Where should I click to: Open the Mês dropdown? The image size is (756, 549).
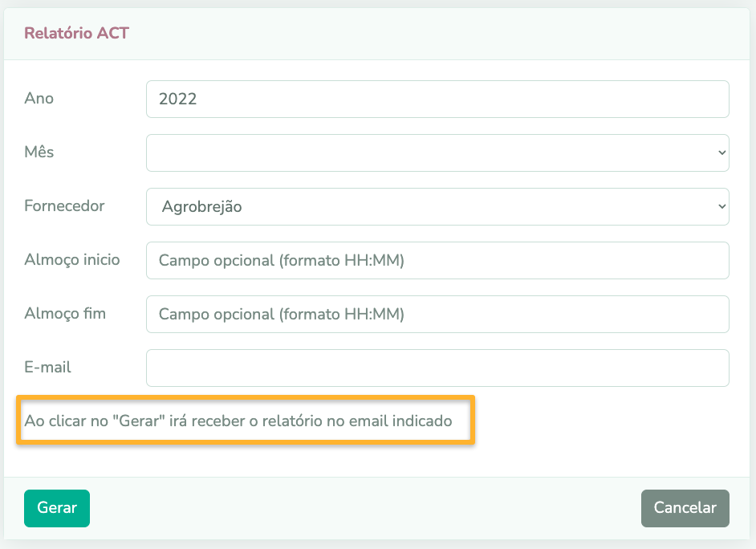[x=437, y=152]
